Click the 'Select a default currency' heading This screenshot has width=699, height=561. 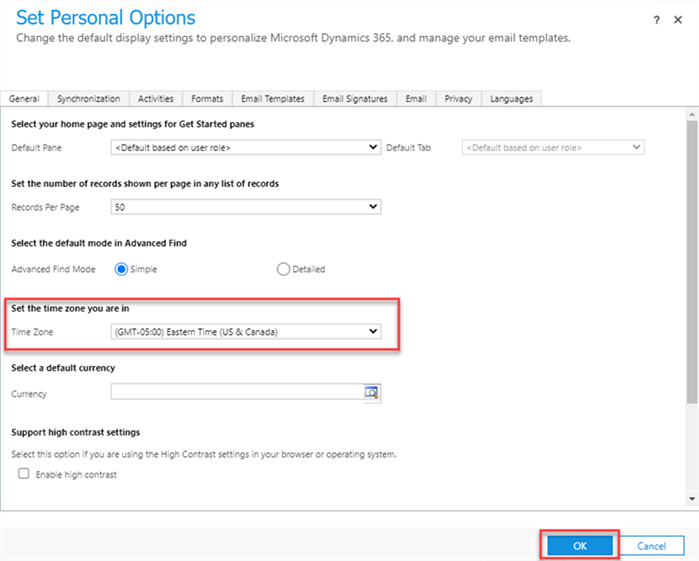(63, 368)
